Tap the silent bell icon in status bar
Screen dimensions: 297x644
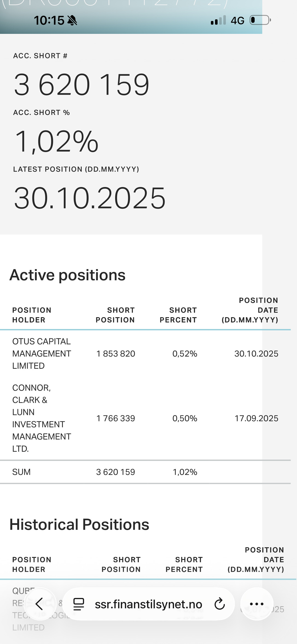72,20
